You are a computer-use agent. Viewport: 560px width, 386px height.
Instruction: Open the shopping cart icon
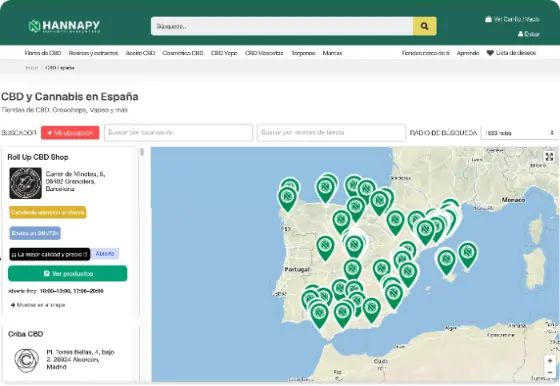[x=488, y=19]
